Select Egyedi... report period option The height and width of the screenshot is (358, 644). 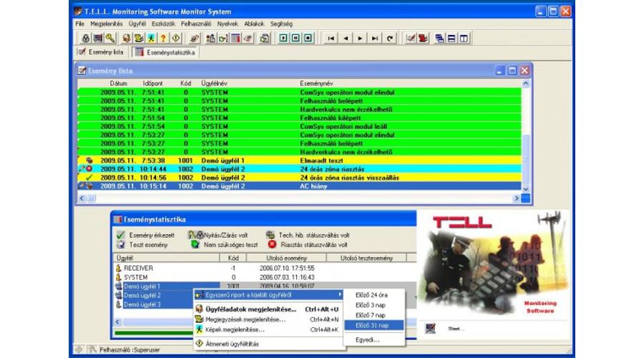click(x=366, y=339)
